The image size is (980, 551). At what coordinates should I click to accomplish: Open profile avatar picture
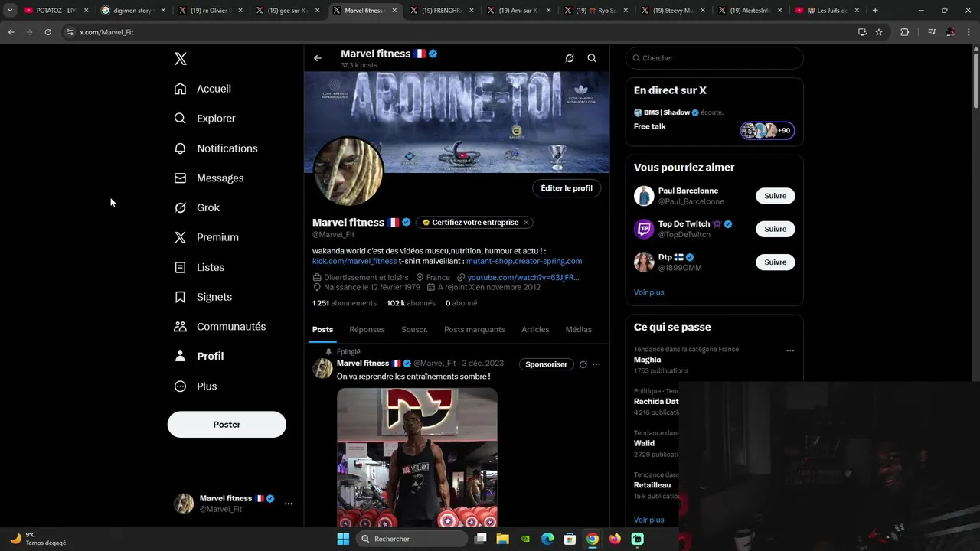tap(348, 171)
